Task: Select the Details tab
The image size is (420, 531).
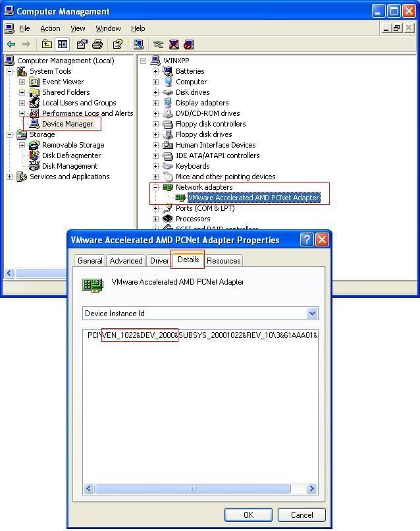Action: [188, 260]
